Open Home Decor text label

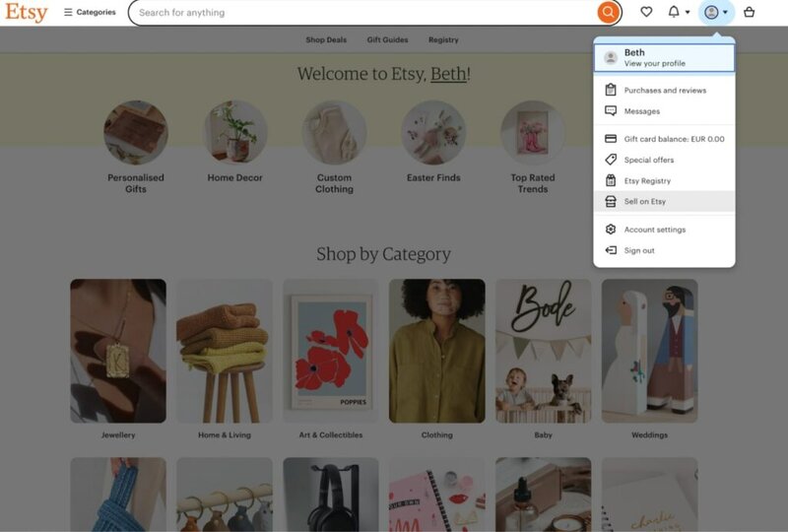click(x=235, y=177)
